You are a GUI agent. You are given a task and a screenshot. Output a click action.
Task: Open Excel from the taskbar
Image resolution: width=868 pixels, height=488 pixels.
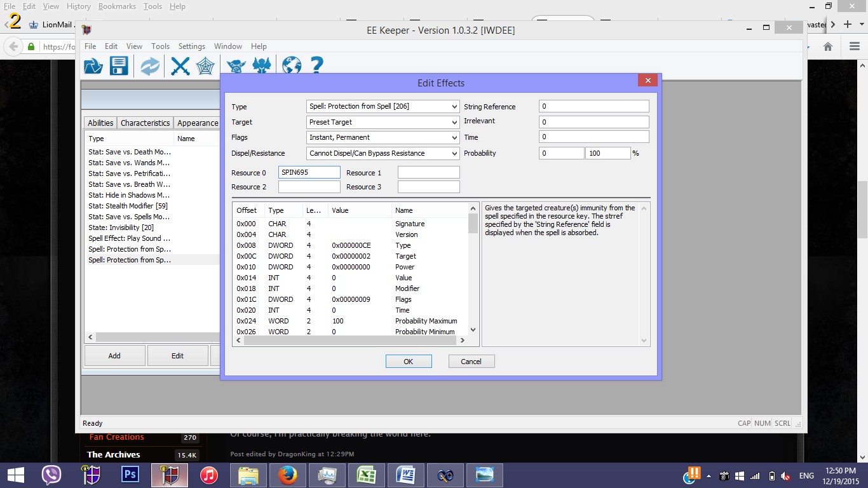pos(366,475)
